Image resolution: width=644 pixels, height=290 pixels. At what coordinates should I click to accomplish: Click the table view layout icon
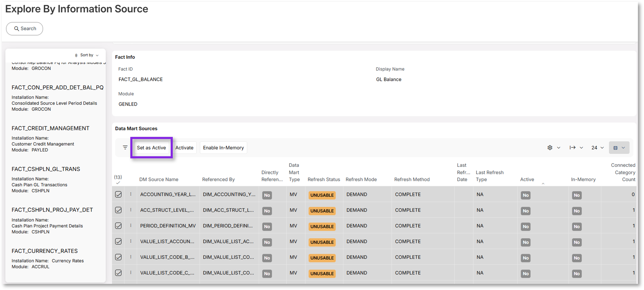[615, 148]
